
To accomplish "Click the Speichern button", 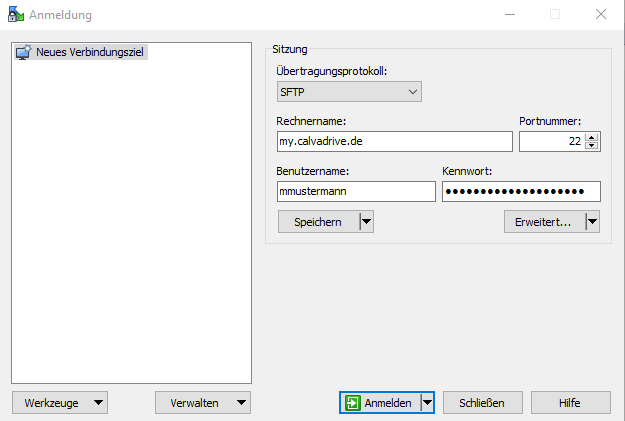I will (318, 222).
